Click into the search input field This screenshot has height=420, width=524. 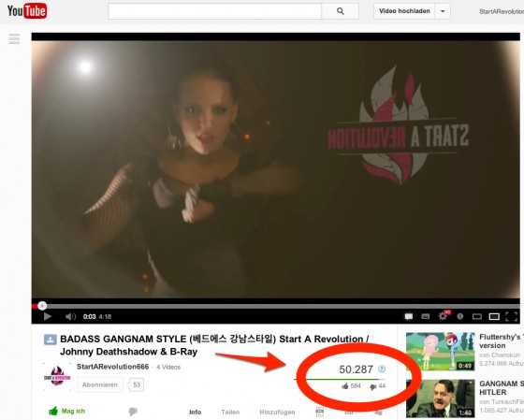214,11
